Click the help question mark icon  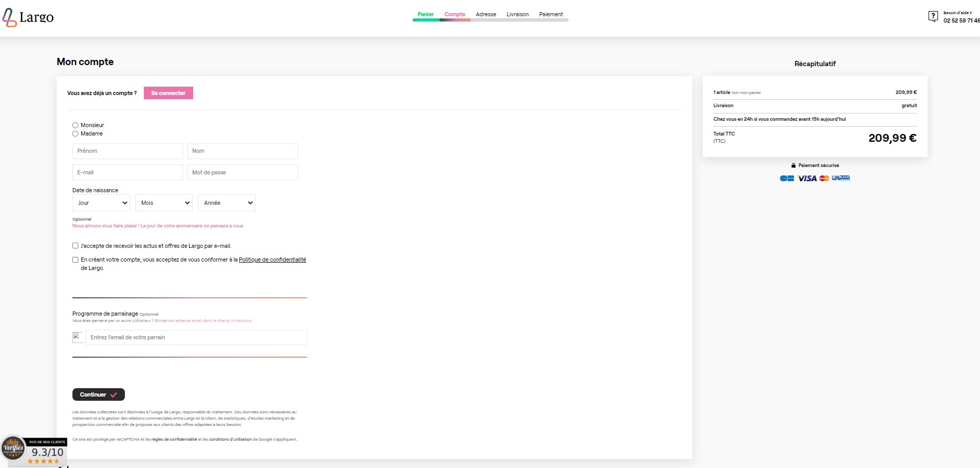tap(933, 16)
